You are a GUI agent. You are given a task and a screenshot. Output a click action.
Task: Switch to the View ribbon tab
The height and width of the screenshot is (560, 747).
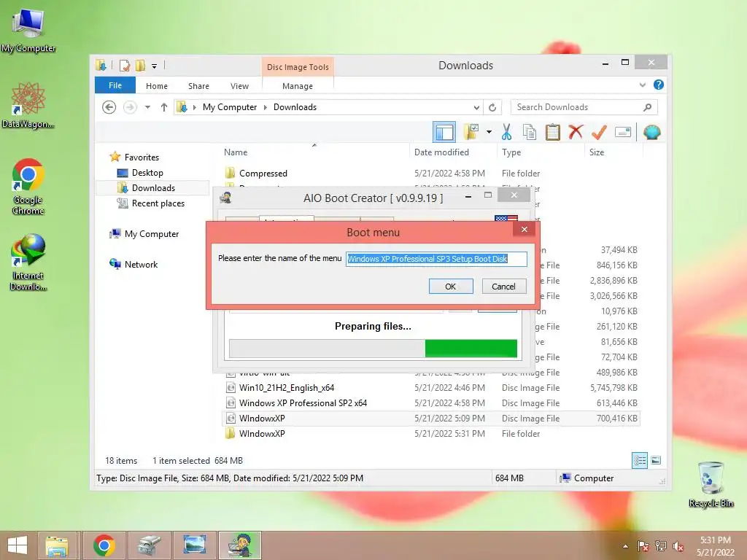239,86
